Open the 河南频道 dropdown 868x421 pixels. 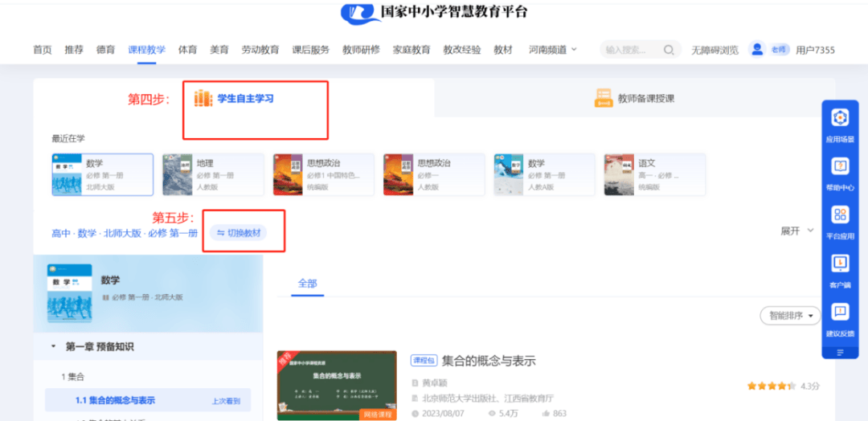[552, 50]
